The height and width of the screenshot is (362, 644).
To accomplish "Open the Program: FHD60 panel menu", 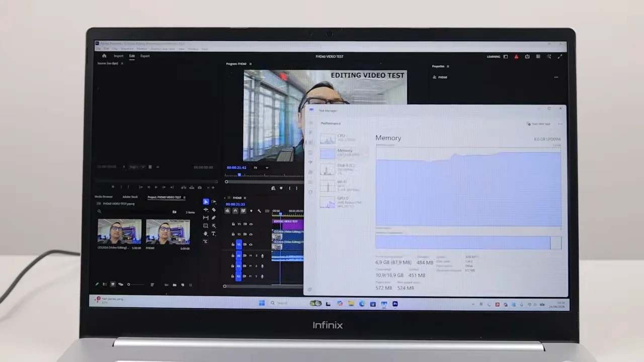I will pos(251,64).
